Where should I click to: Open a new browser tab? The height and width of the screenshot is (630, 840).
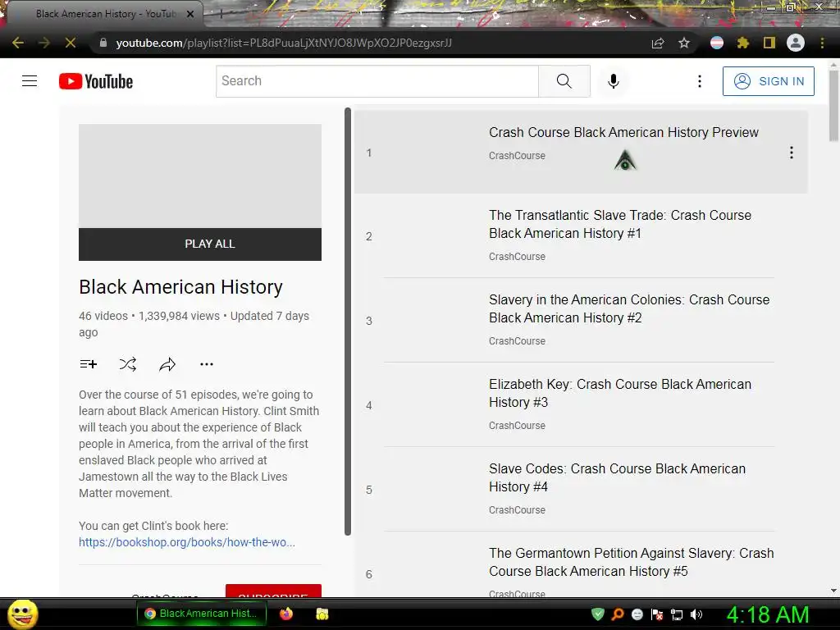(x=221, y=15)
